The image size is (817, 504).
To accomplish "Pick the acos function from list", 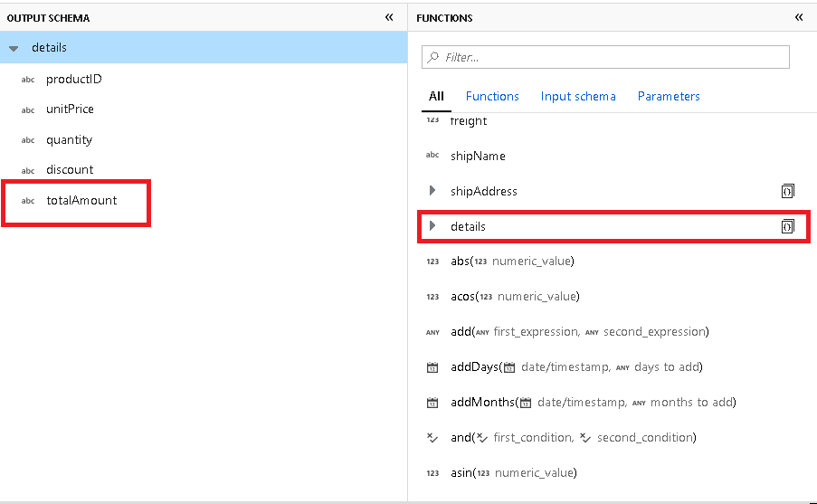I will [x=463, y=297].
